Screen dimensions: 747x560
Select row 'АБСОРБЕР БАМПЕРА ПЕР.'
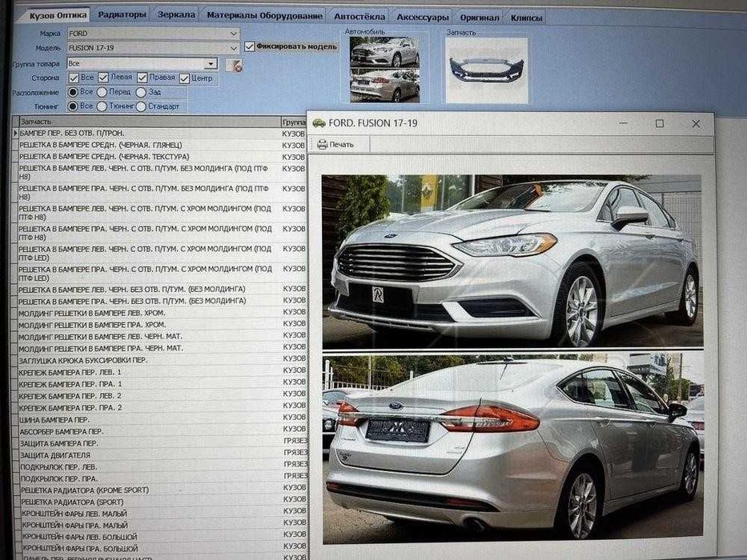coord(161,431)
